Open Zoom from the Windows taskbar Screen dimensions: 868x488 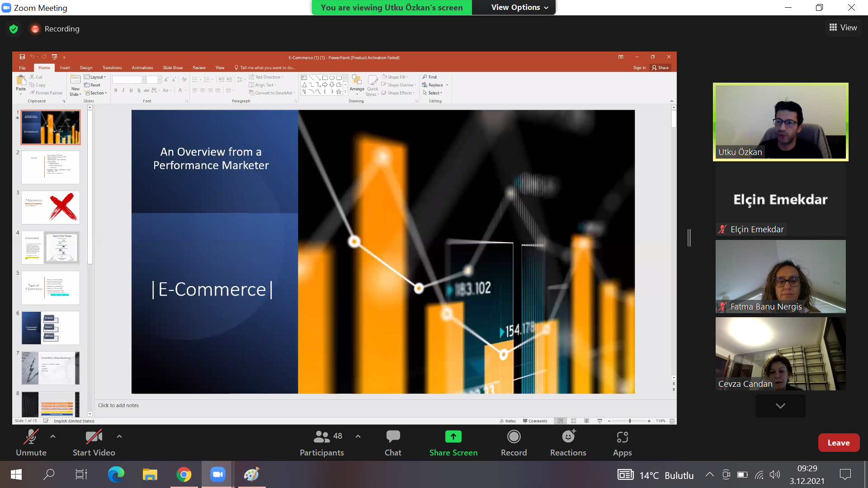pyautogui.click(x=217, y=474)
